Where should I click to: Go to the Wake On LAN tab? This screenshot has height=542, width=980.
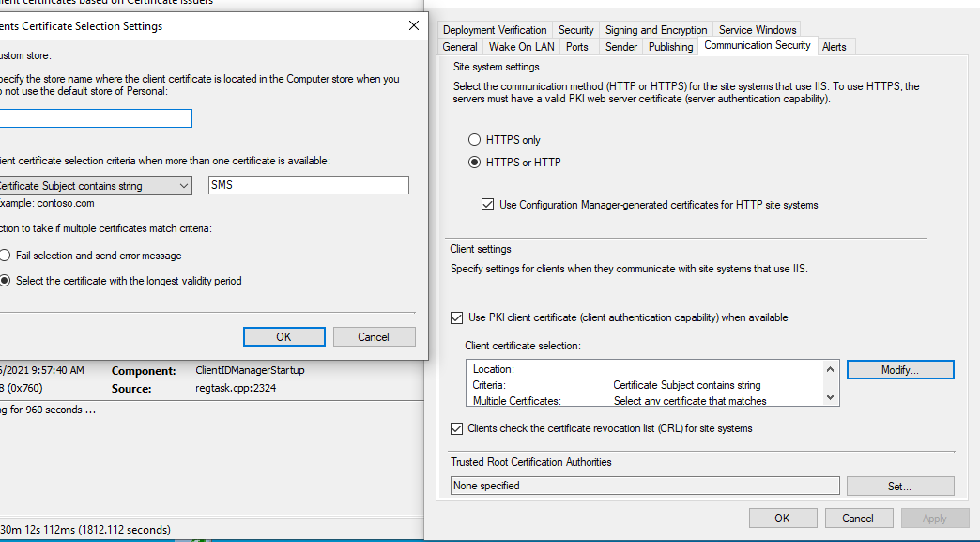coord(522,47)
